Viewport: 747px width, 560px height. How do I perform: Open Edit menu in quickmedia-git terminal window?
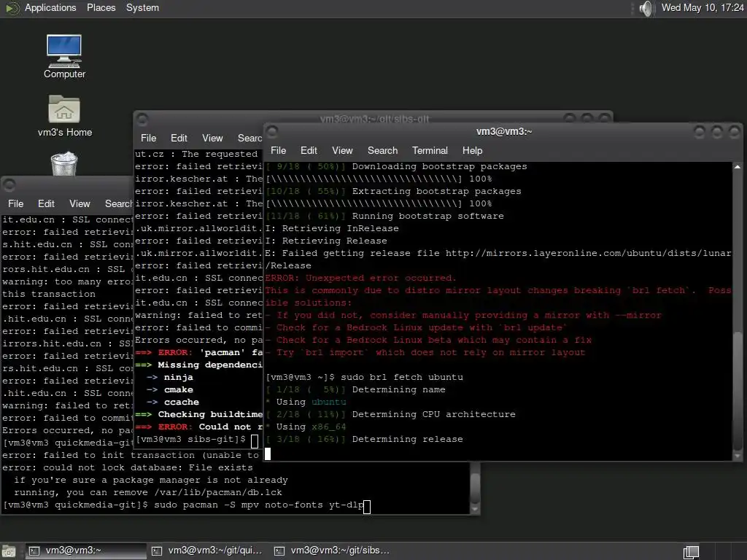coord(46,204)
